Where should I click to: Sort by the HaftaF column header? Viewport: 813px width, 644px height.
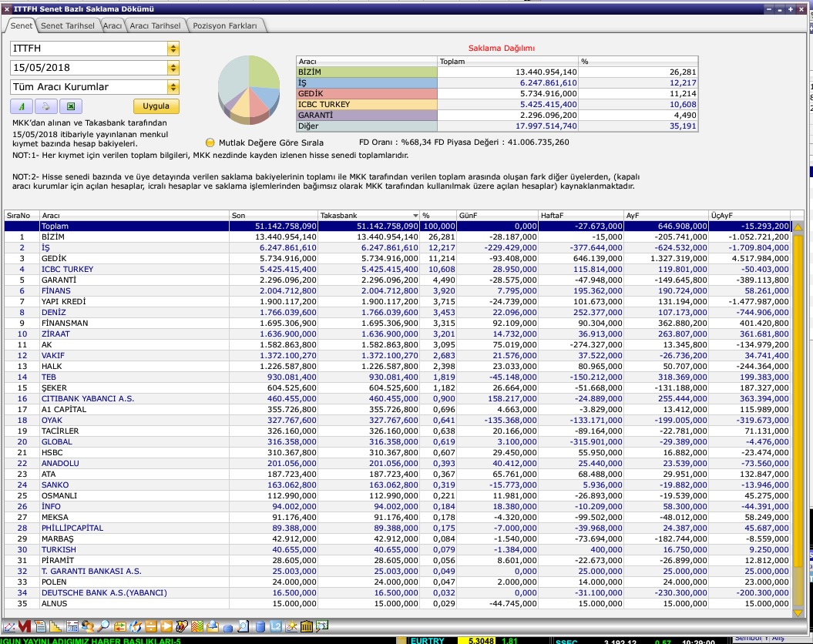pyautogui.click(x=581, y=216)
